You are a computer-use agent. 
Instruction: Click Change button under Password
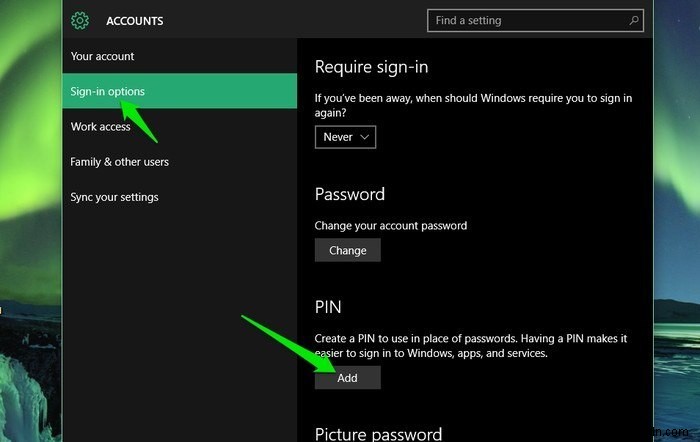coord(347,250)
